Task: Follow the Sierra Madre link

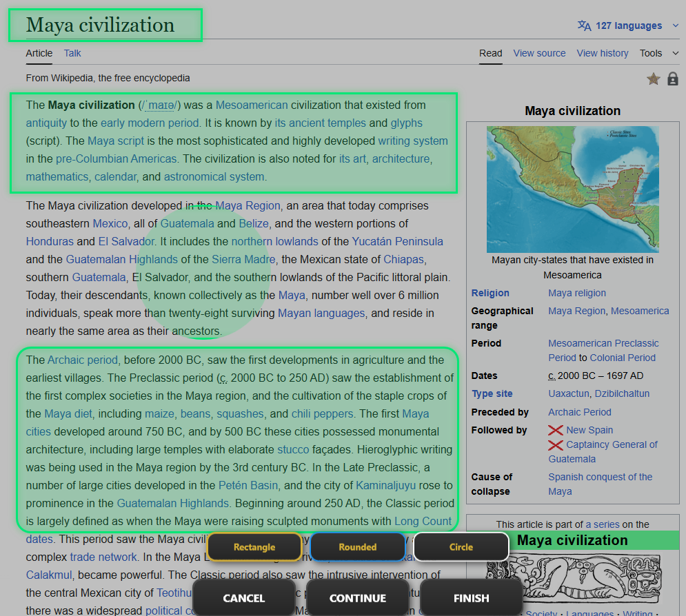Action: click(x=243, y=260)
